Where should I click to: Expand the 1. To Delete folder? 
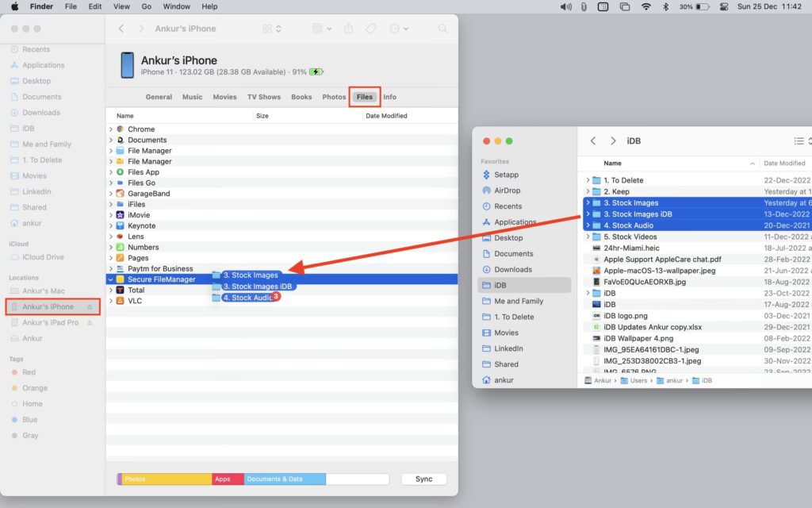click(x=588, y=180)
